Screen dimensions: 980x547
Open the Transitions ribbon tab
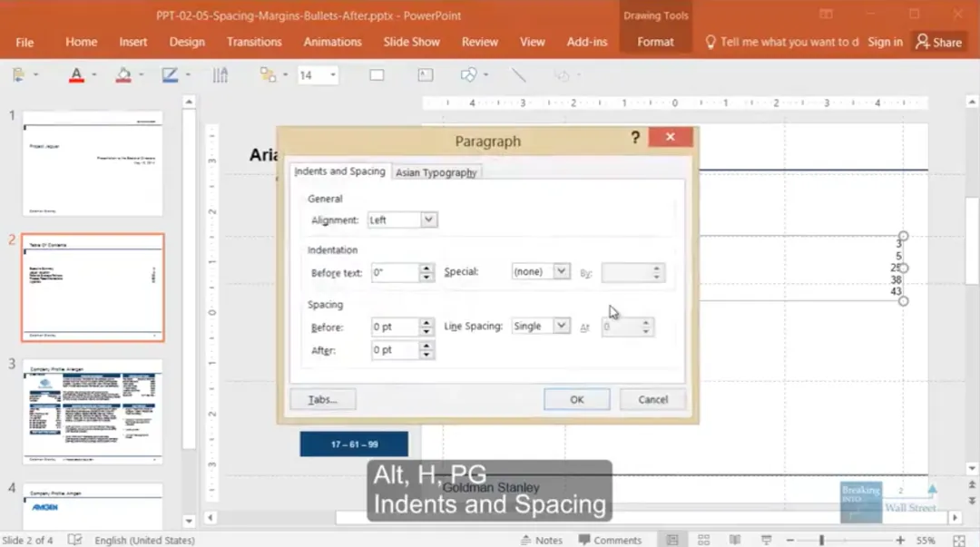[254, 42]
